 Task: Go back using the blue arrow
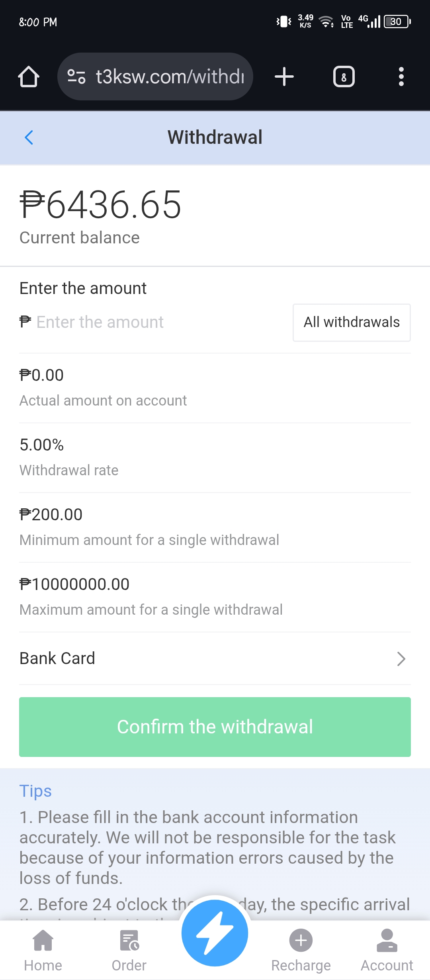[x=29, y=137]
